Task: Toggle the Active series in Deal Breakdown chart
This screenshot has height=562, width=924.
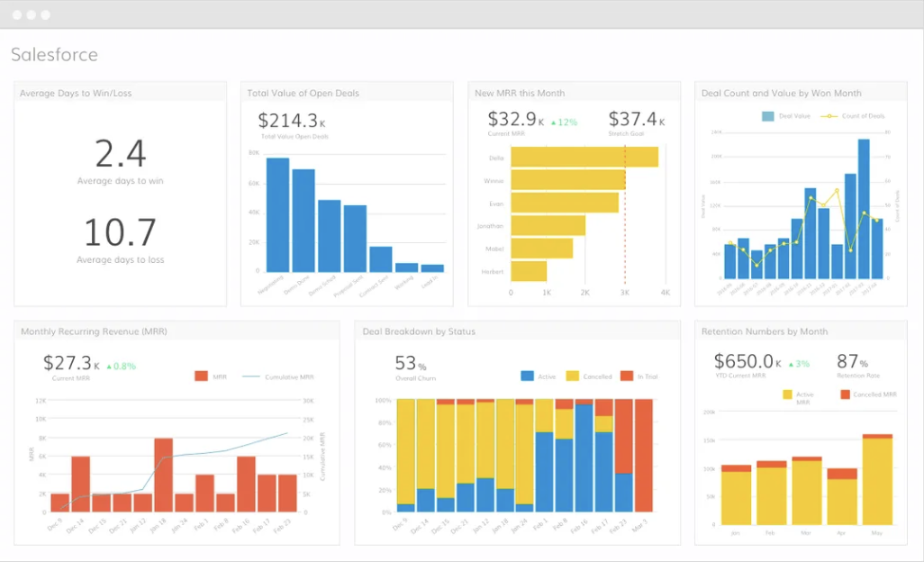Action: click(527, 376)
